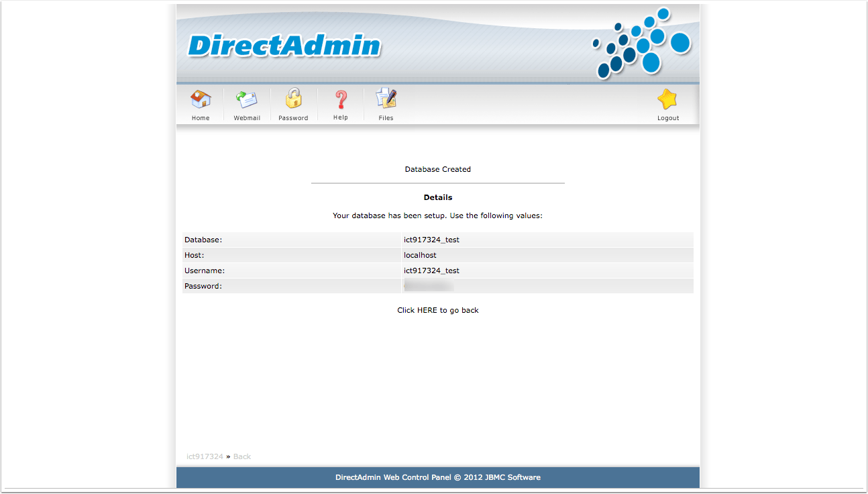
Task: Open the Files icon
Action: click(x=386, y=99)
